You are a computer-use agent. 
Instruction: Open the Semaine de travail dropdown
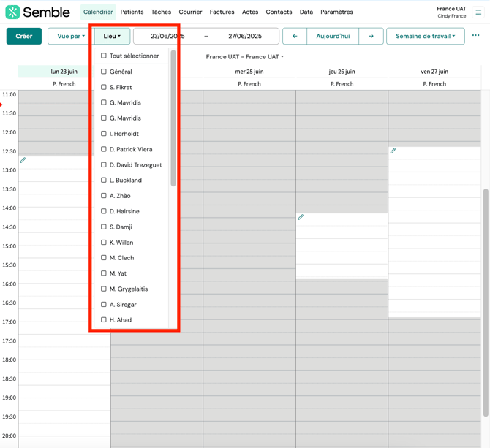tap(425, 36)
